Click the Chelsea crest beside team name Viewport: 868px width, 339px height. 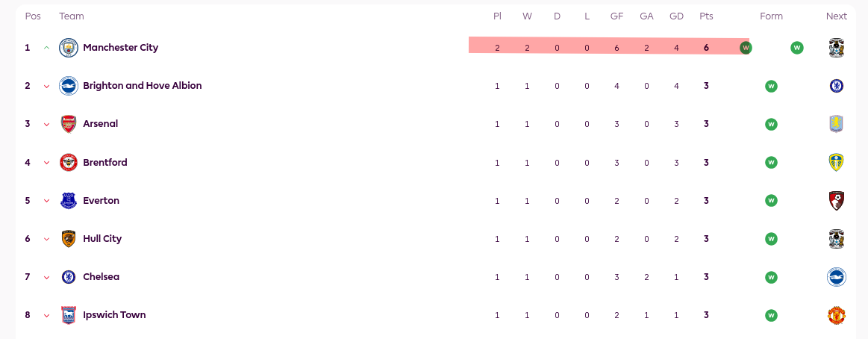click(x=69, y=277)
